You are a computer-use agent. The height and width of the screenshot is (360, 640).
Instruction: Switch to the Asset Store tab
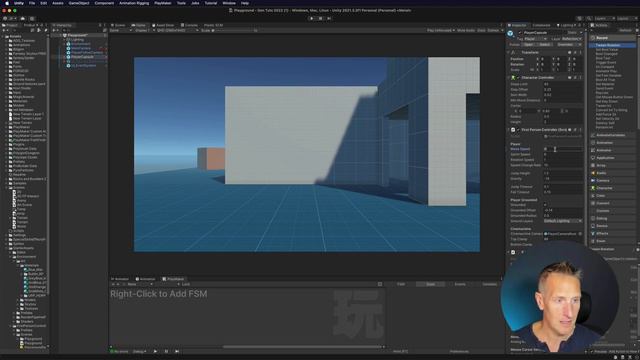pos(163,25)
